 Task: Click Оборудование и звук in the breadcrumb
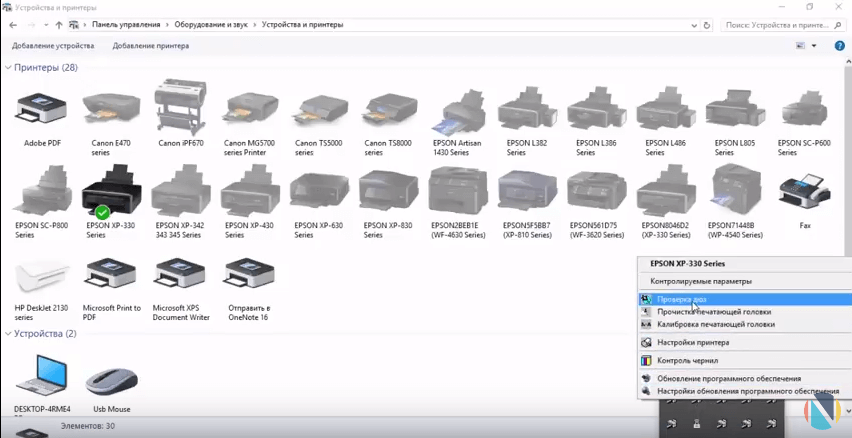[x=211, y=25]
